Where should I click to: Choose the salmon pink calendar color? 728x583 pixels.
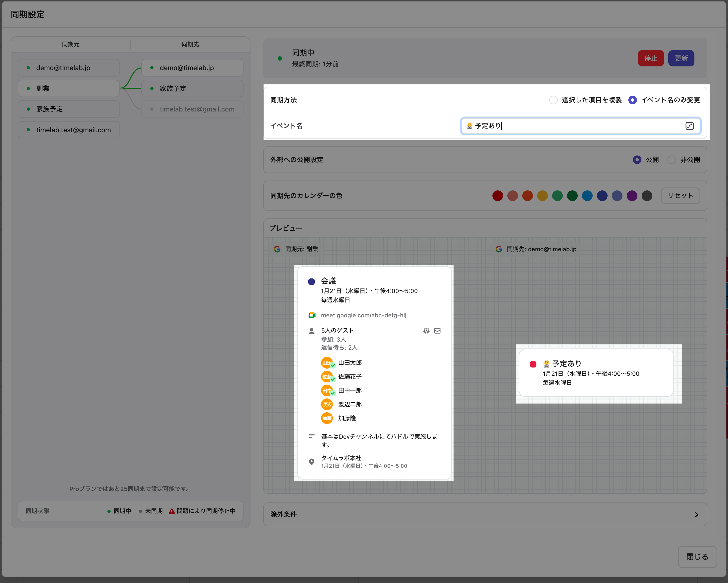(x=513, y=196)
